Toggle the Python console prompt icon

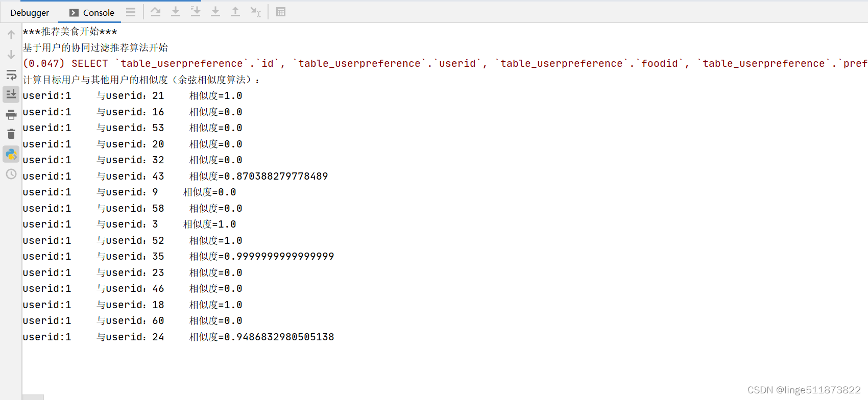[x=11, y=154]
